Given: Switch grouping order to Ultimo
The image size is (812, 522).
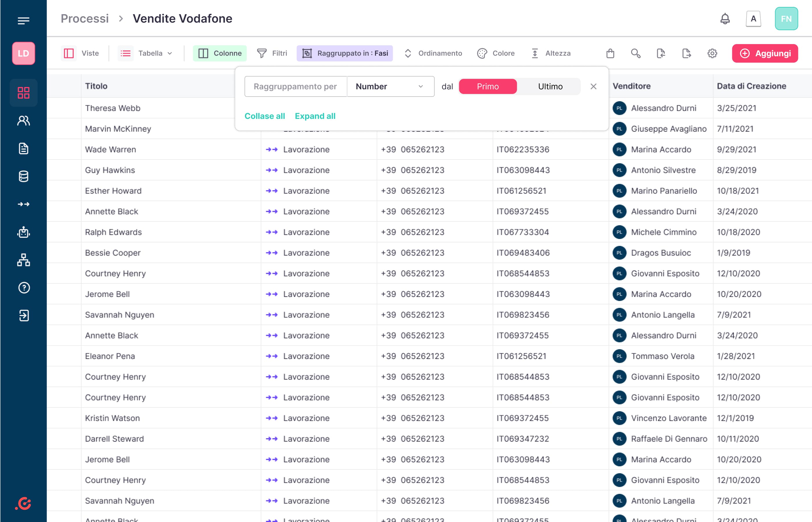Looking at the screenshot, I should tap(550, 86).
